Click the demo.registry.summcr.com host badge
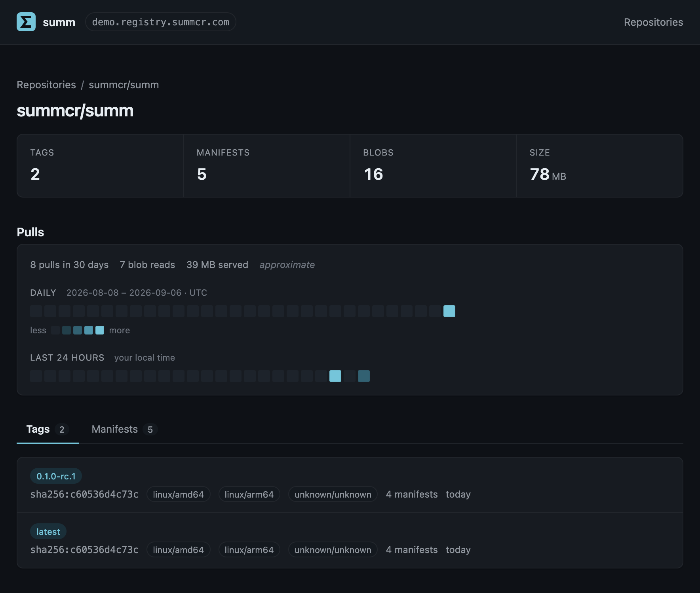The image size is (700, 593). [160, 22]
